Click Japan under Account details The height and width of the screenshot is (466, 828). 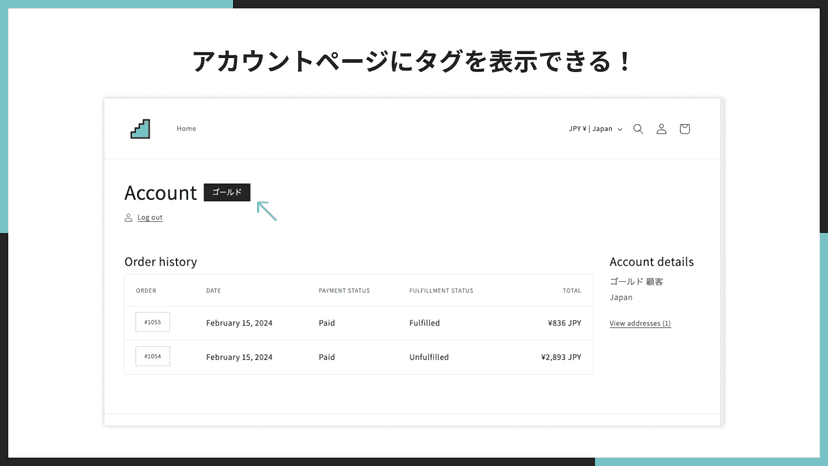(x=621, y=297)
